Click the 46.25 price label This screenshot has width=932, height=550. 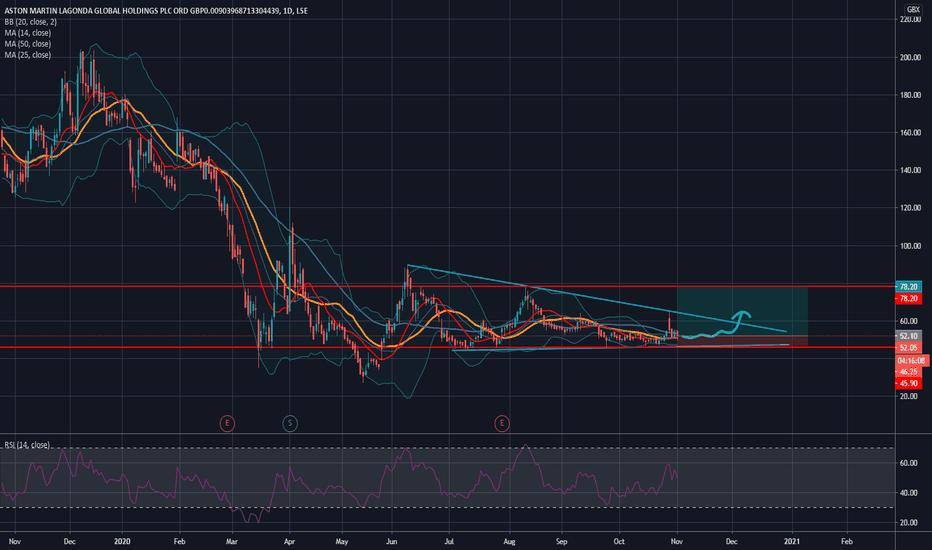coord(908,372)
